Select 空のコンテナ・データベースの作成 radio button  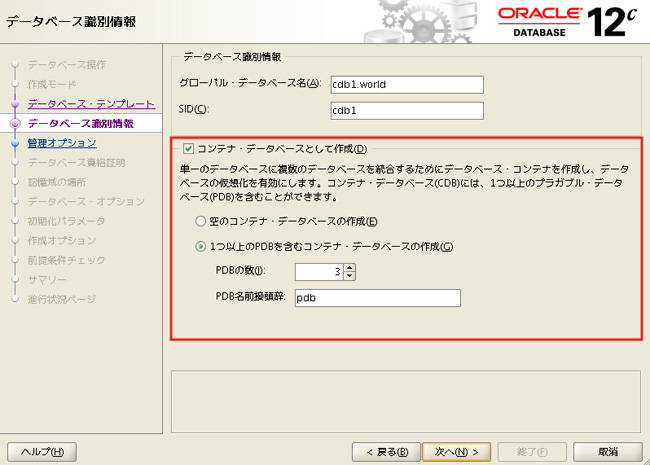201,220
